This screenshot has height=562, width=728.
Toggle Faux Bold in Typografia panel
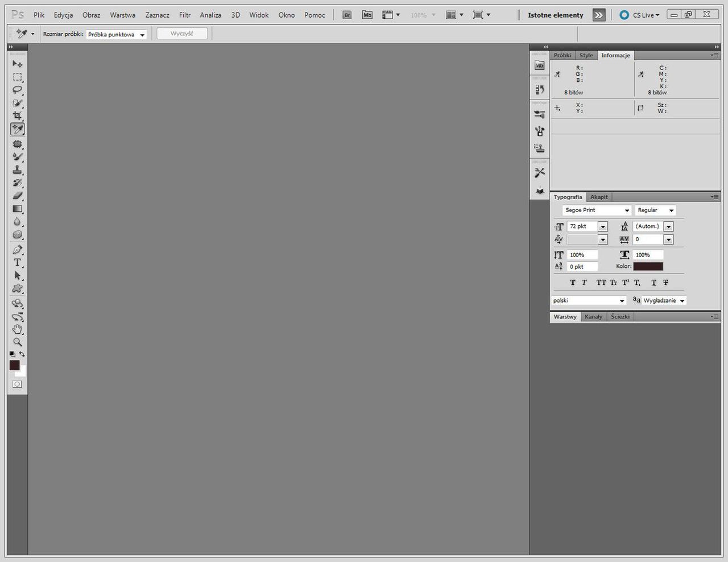coord(573,283)
